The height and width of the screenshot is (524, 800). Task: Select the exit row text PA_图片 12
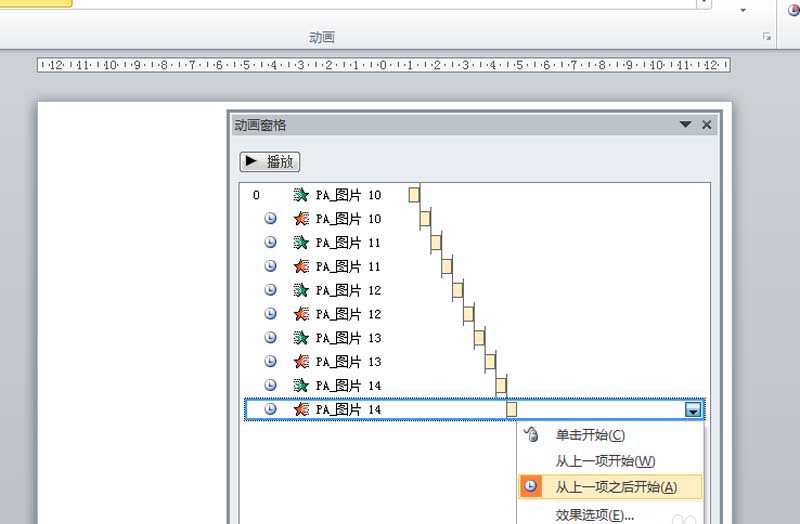pyautogui.click(x=348, y=314)
